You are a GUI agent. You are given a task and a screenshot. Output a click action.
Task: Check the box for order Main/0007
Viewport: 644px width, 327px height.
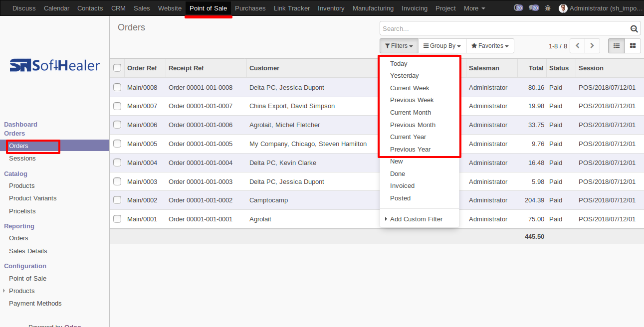tap(117, 106)
